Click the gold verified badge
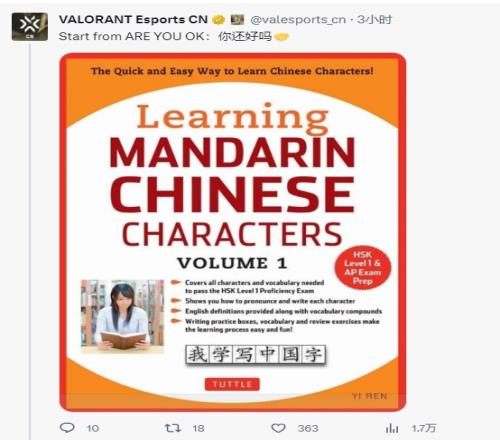 pyautogui.click(x=219, y=20)
